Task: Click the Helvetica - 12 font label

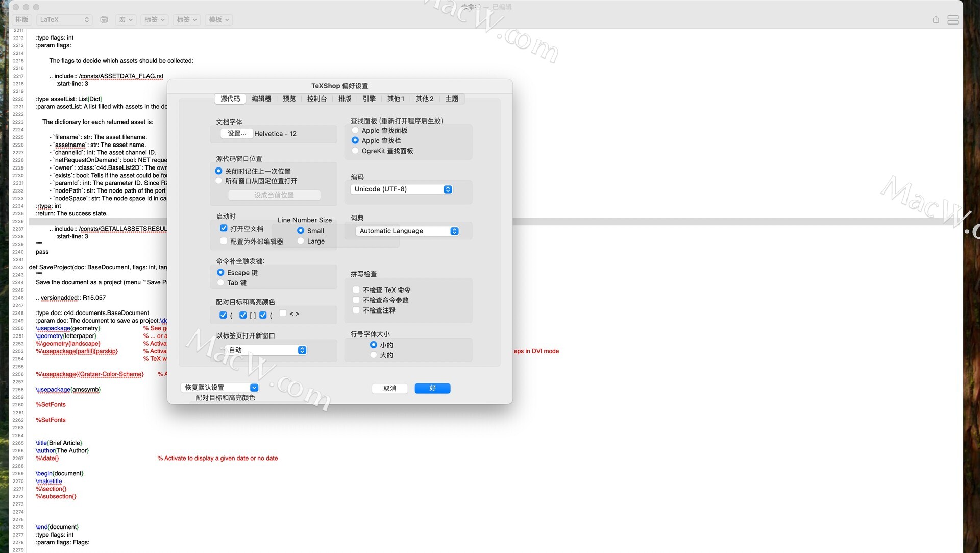Action: [x=275, y=134]
